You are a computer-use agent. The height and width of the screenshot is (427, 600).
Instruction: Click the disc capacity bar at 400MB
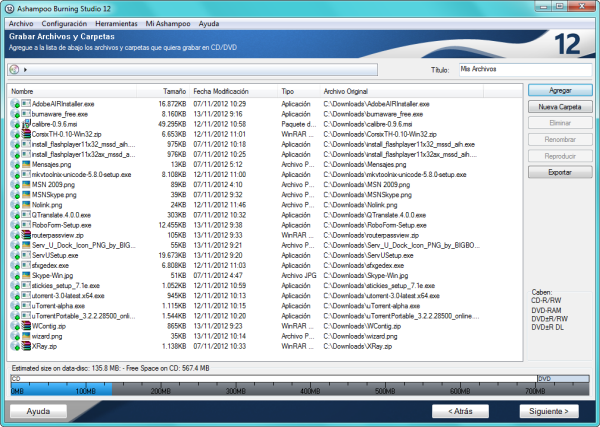[x=310, y=390]
